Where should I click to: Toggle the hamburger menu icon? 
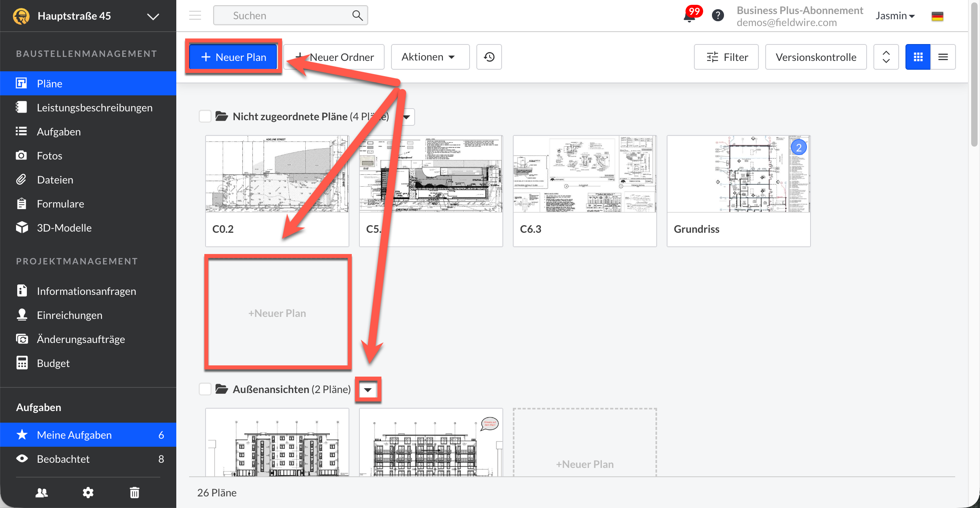(x=195, y=16)
